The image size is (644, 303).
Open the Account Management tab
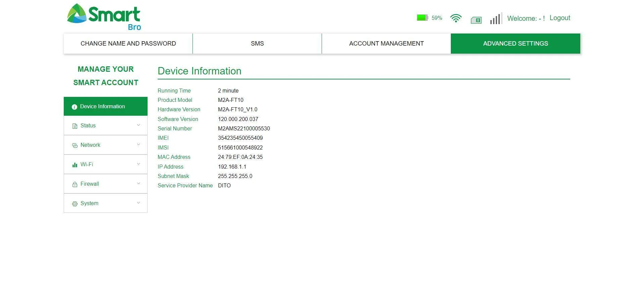(386, 44)
